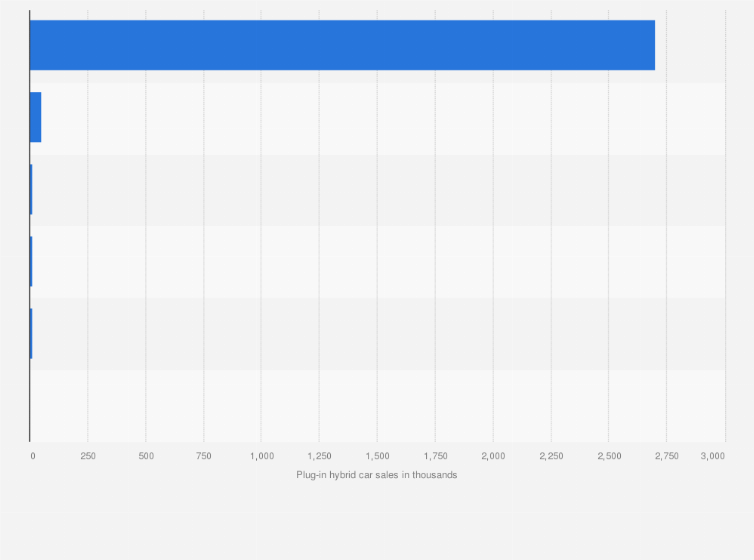The image size is (754, 560).
Task: Click the '3,000' axis label
Action: click(x=713, y=456)
